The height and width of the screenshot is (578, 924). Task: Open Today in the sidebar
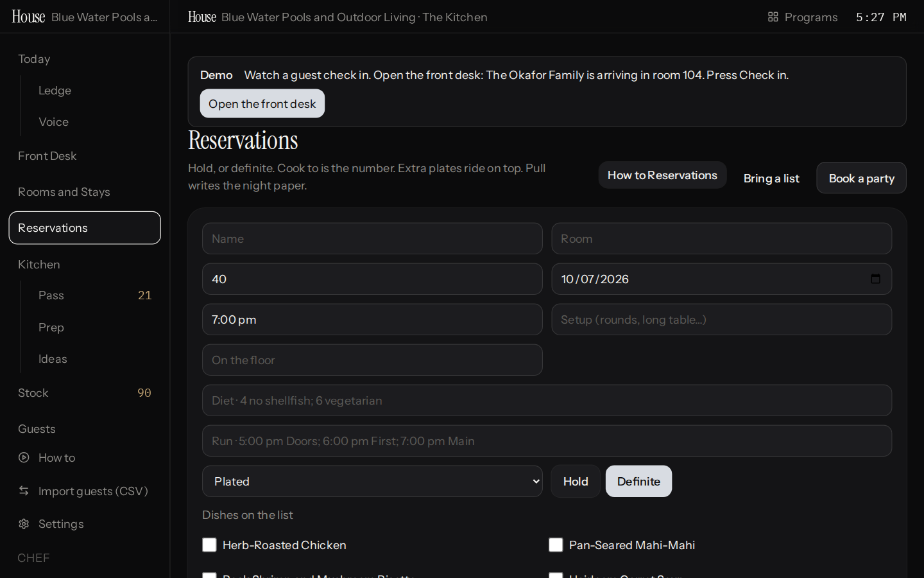point(34,59)
